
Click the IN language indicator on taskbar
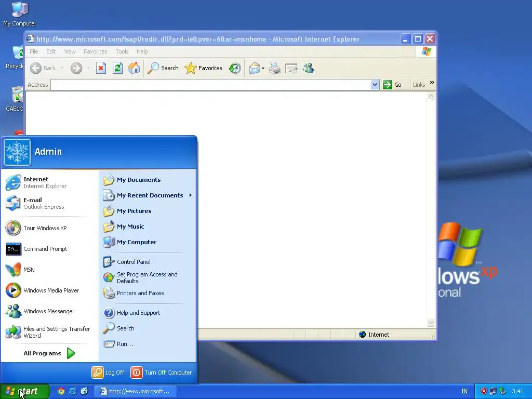coord(464,391)
